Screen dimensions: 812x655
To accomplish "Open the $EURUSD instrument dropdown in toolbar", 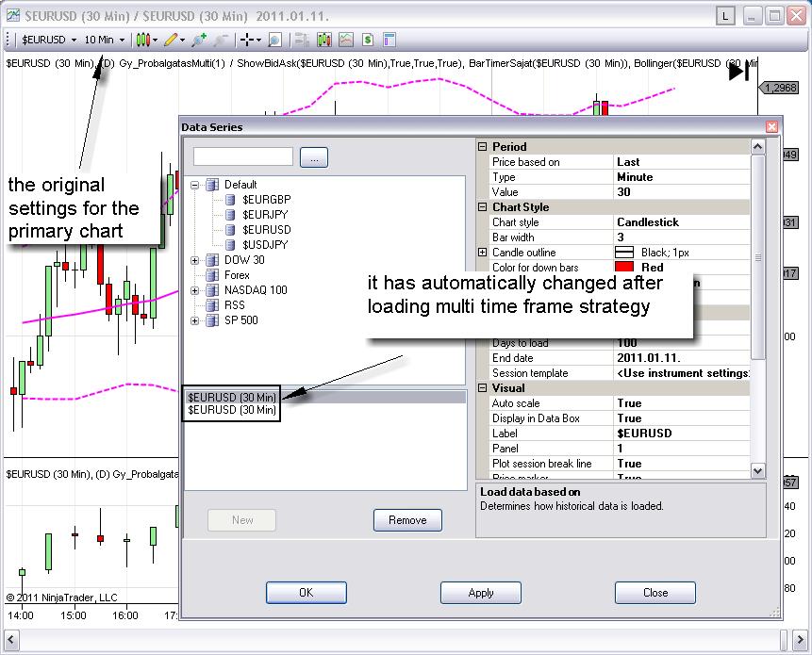I will (49, 40).
